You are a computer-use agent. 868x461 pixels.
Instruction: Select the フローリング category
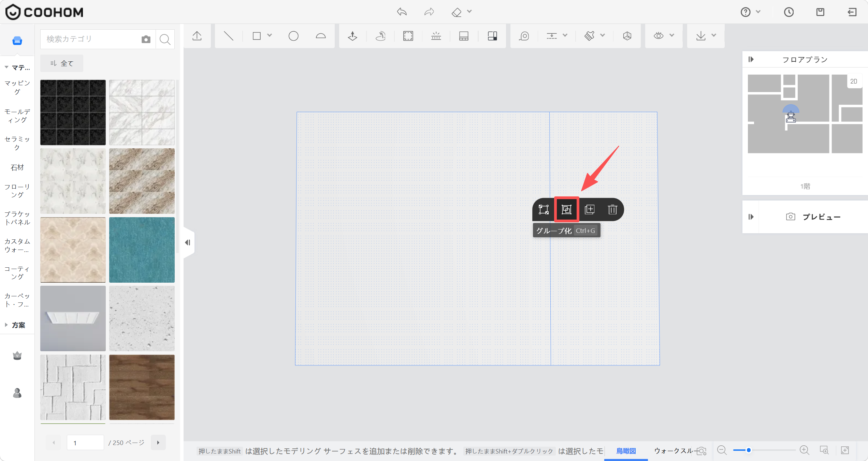(x=17, y=191)
